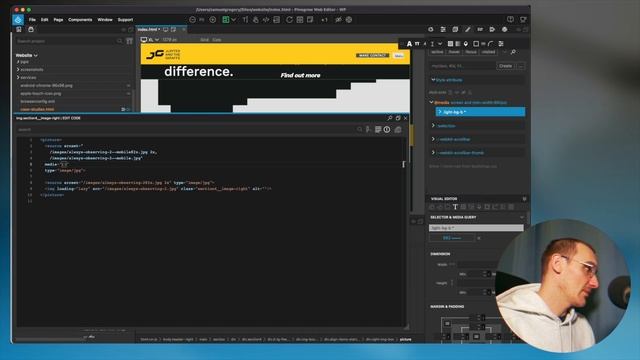The image size is (640, 360).
Task: Click the filter icon beside project search
Action: tap(129, 41)
